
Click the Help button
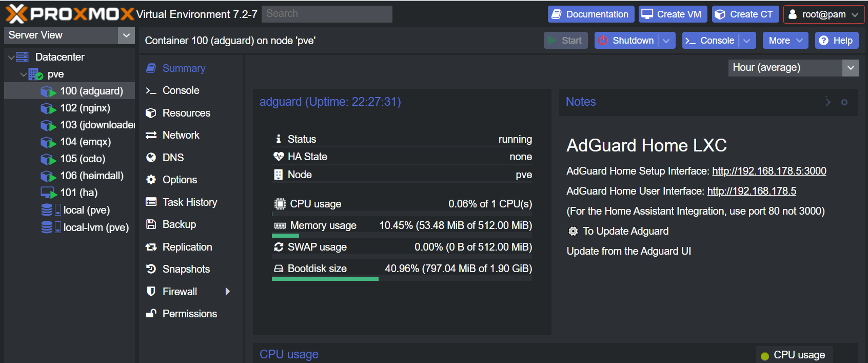pos(837,41)
